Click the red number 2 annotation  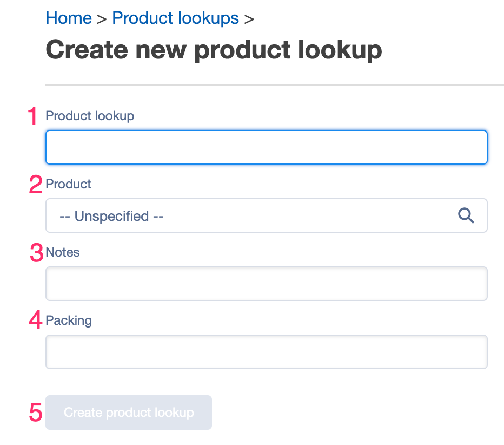[35, 184]
